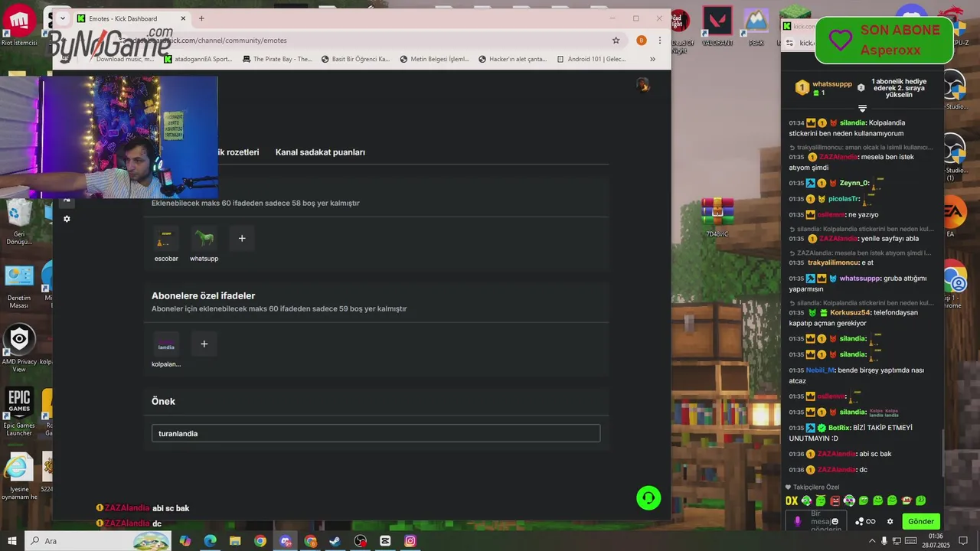Select the Denetim Masası desktop icon
The width and height of the screenshot is (980, 551).
[19, 287]
